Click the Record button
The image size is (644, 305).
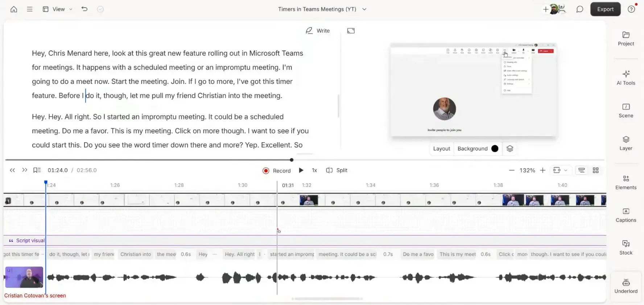(x=277, y=171)
